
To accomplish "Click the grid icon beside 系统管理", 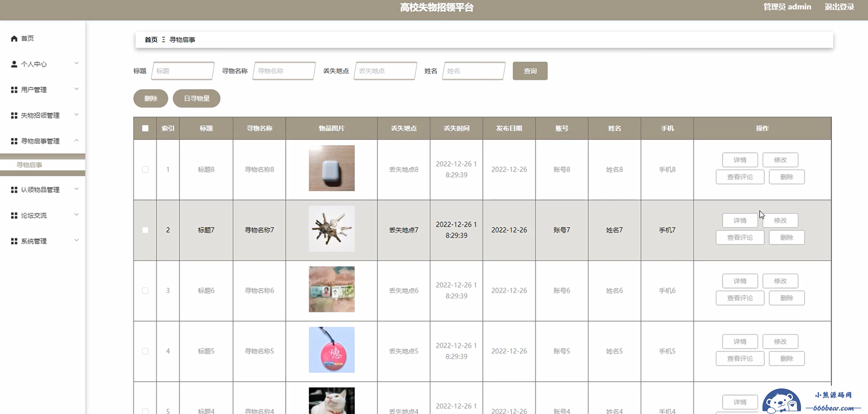I will tap(14, 241).
